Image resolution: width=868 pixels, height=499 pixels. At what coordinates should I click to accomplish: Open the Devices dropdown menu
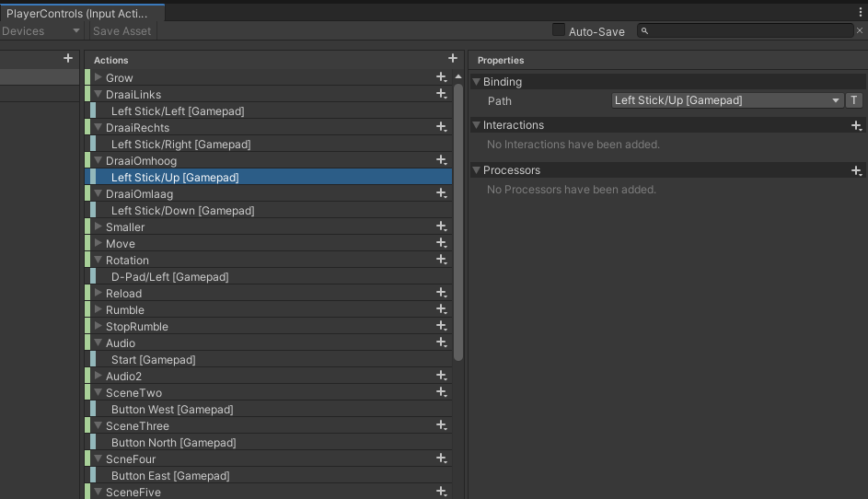point(41,31)
